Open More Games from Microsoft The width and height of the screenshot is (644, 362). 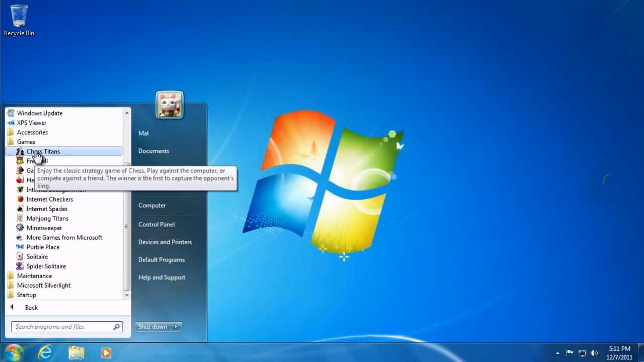(x=64, y=237)
